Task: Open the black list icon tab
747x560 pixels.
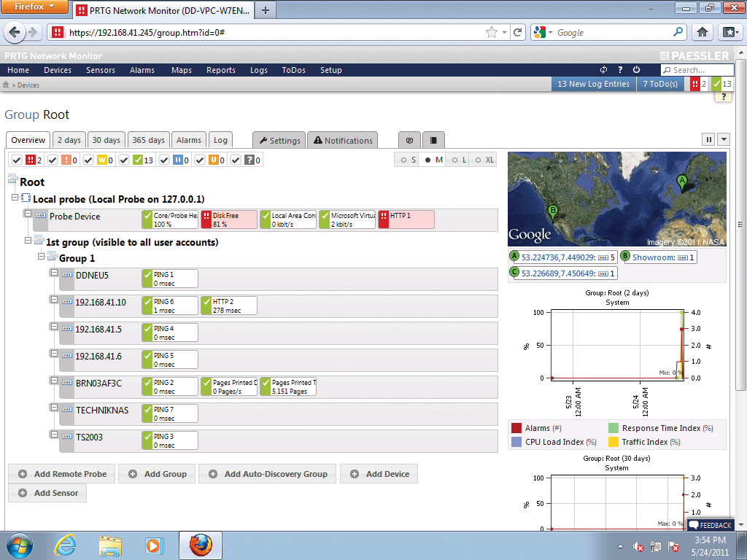Action: pyautogui.click(x=433, y=141)
